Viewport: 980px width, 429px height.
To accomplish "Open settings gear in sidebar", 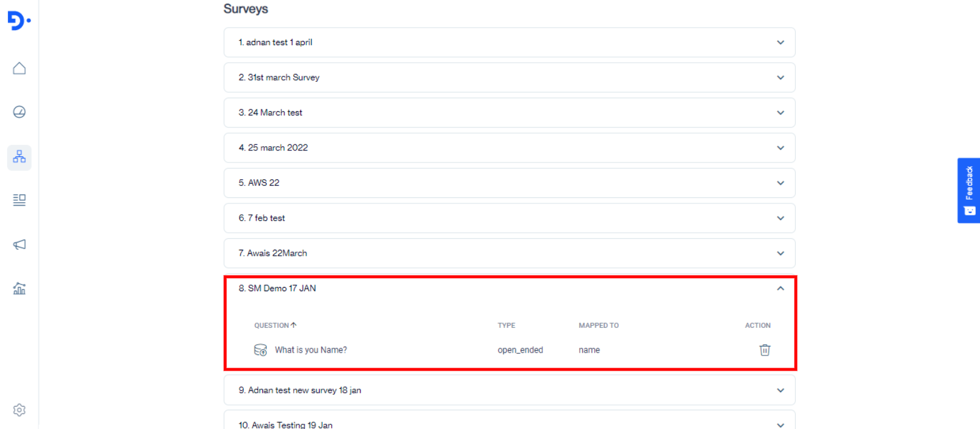I will 19,410.
